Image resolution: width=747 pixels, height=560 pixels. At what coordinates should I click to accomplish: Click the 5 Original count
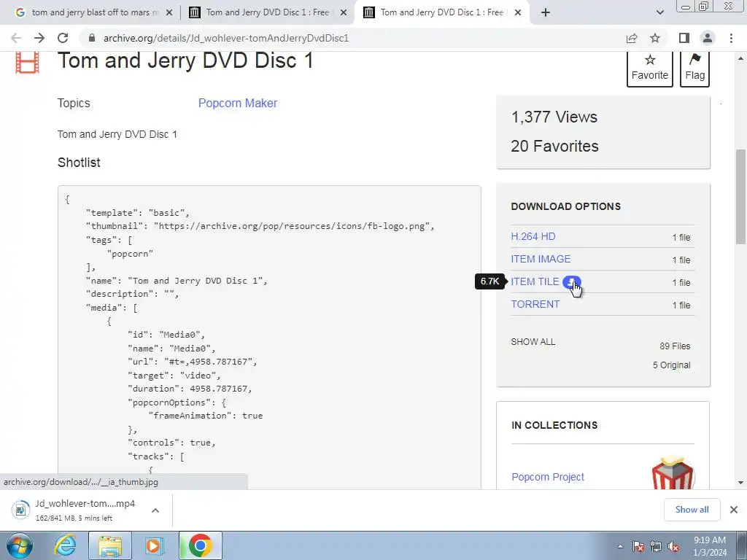click(x=671, y=365)
